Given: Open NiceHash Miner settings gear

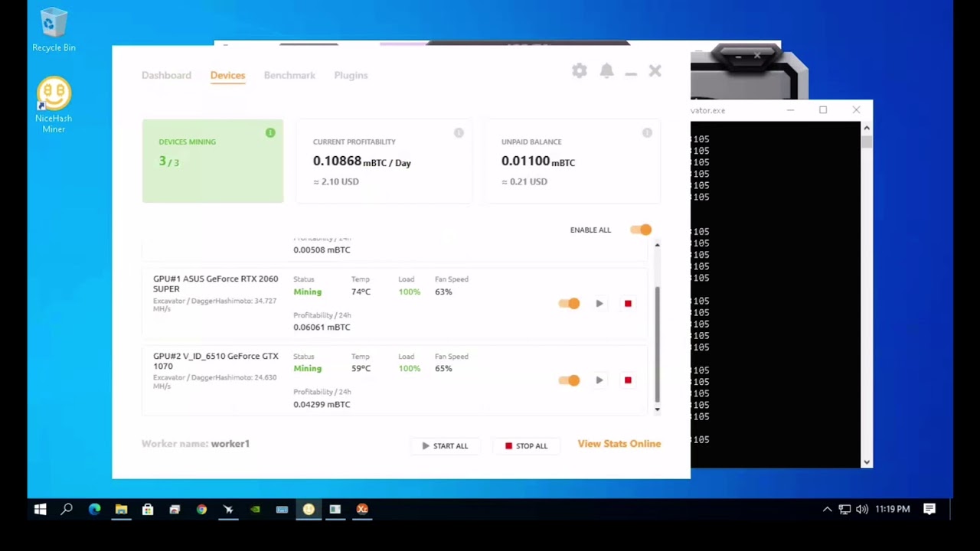Looking at the screenshot, I should pos(580,70).
